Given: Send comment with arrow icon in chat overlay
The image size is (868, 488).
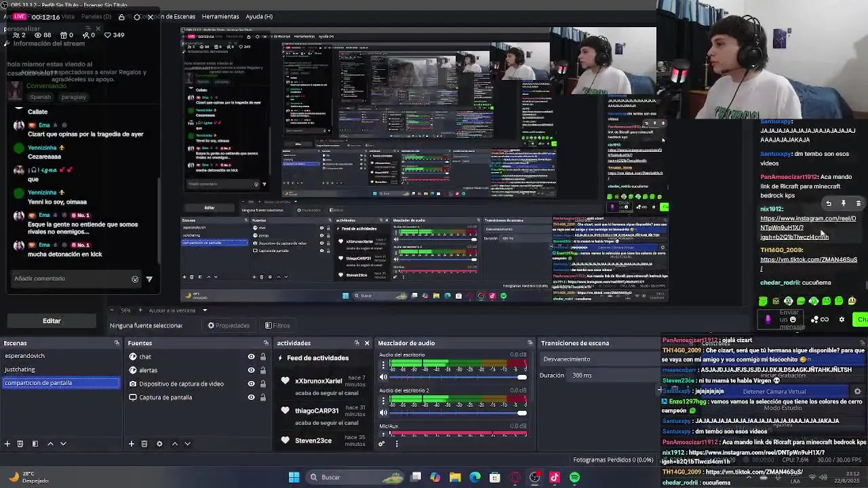Looking at the screenshot, I should point(149,279).
